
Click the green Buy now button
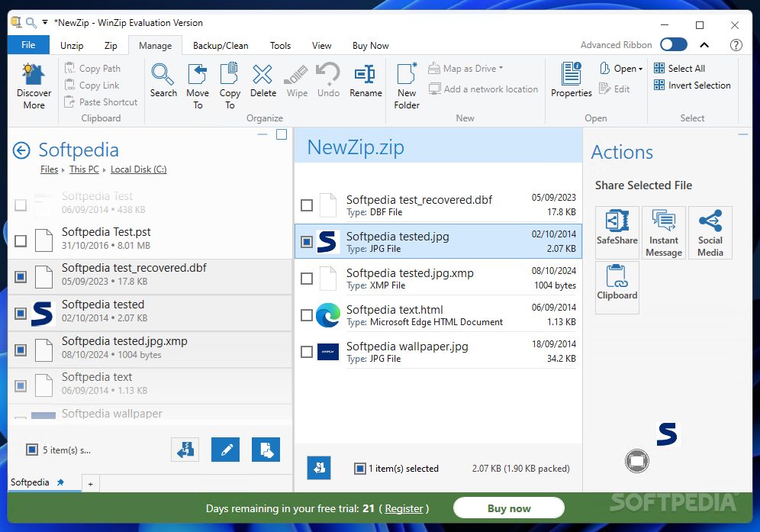pyautogui.click(x=509, y=508)
